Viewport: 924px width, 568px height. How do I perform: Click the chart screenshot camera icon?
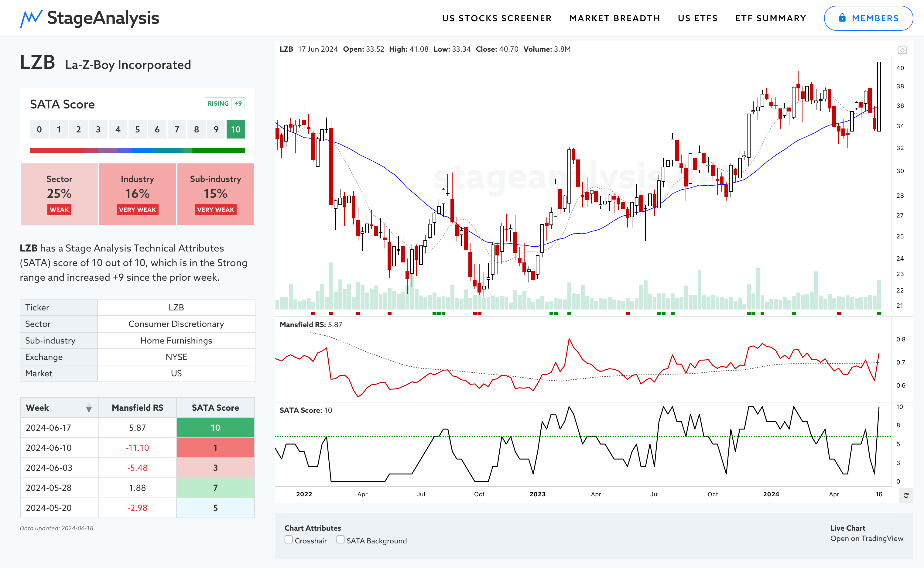(902, 50)
